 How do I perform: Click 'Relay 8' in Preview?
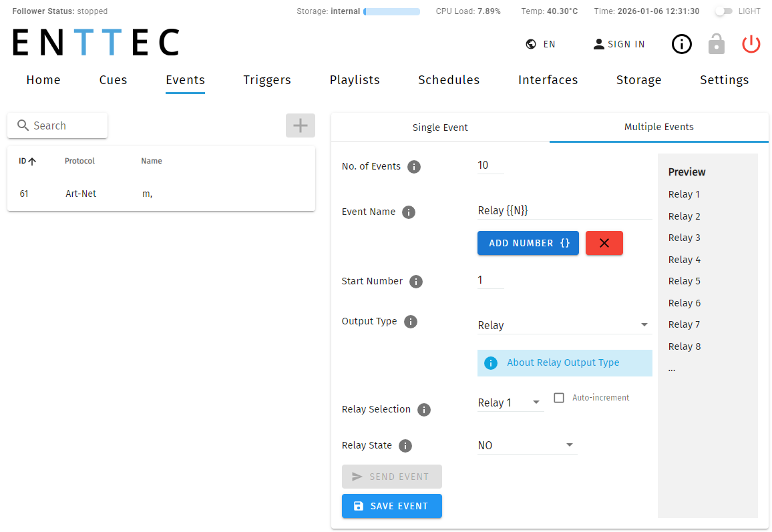pos(685,346)
